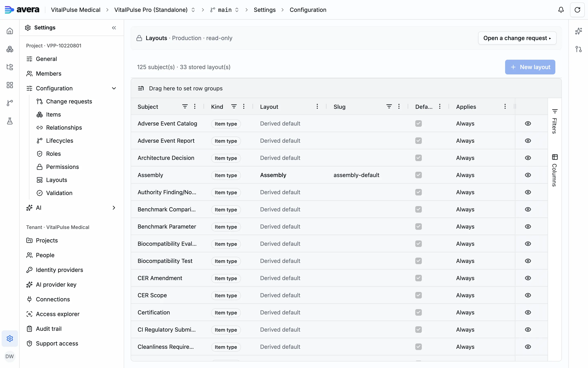Open the Slug column three-dot menu
This screenshot has width=588, height=368.
399,106
